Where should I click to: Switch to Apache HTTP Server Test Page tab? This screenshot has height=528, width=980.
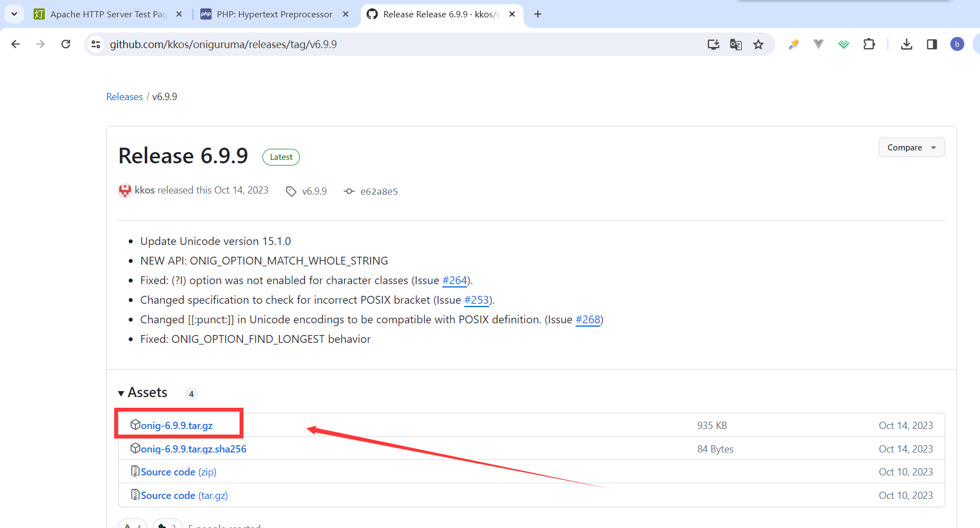(x=107, y=14)
